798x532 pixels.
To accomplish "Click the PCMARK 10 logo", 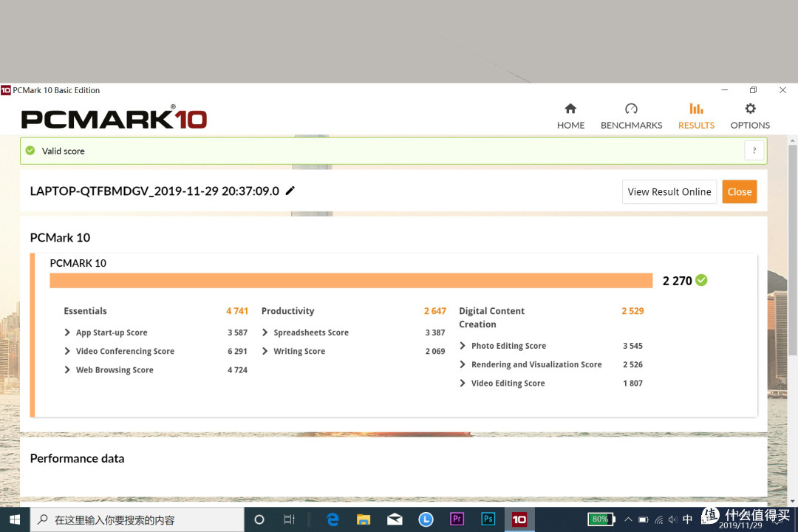I will click(114, 118).
